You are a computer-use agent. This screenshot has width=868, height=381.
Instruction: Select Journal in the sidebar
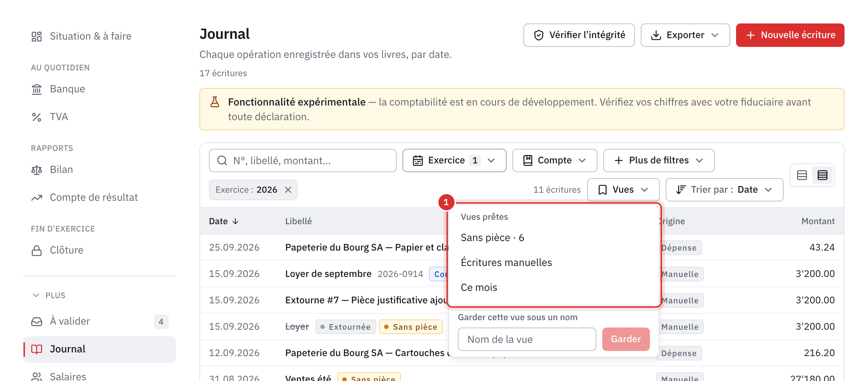(100, 349)
